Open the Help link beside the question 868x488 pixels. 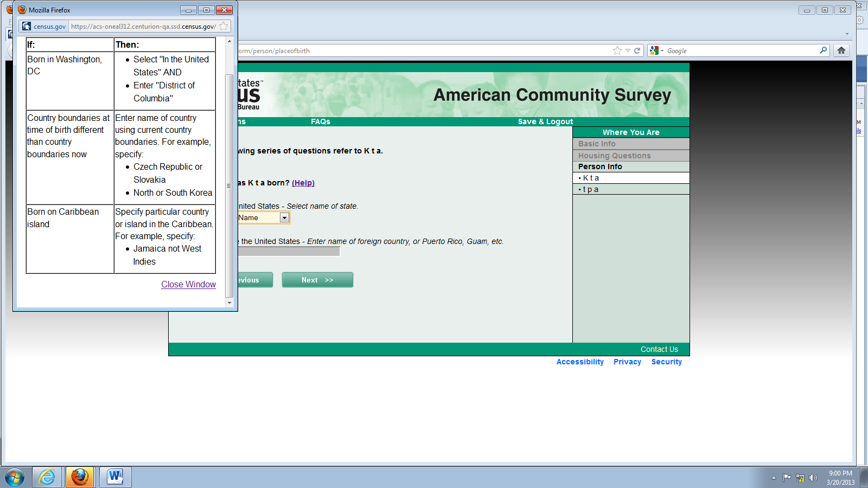coord(303,183)
